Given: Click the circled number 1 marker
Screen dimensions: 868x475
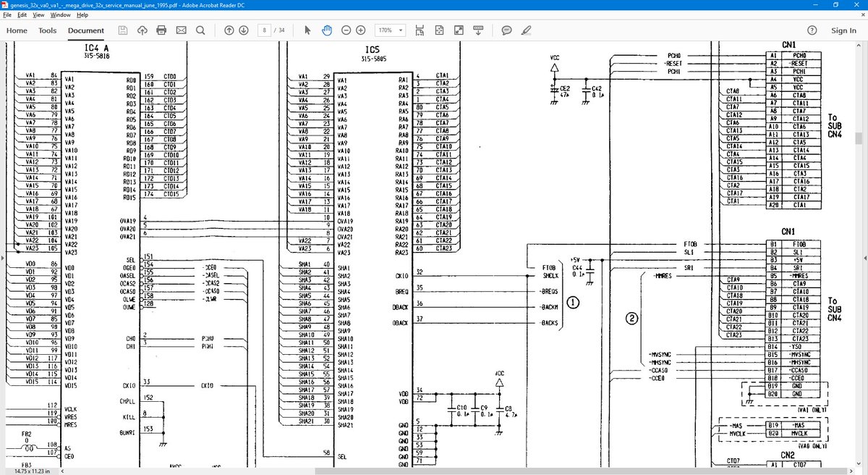Looking at the screenshot, I should [573, 303].
